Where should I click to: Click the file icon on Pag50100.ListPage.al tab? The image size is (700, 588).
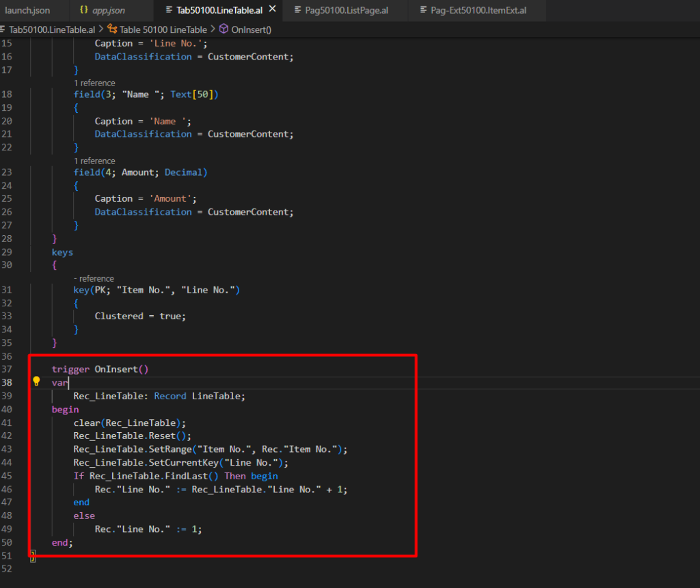click(x=298, y=10)
